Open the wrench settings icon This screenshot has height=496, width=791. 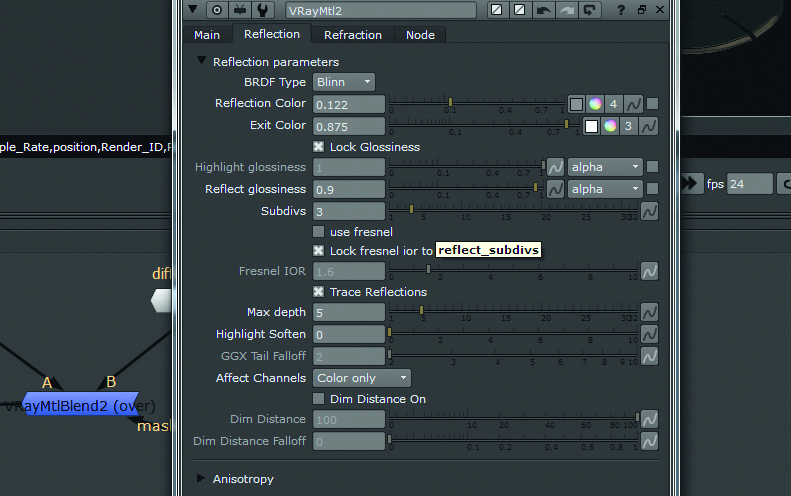(x=262, y=10)
